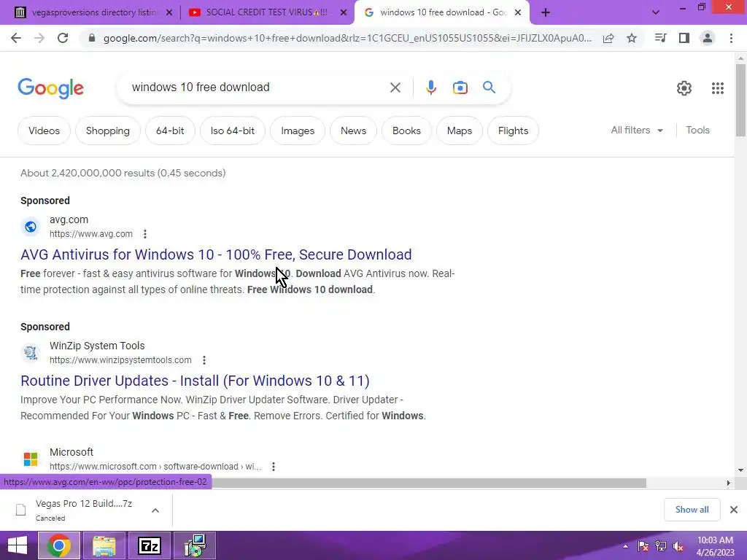Open the Microsoft software-download result

155,467
